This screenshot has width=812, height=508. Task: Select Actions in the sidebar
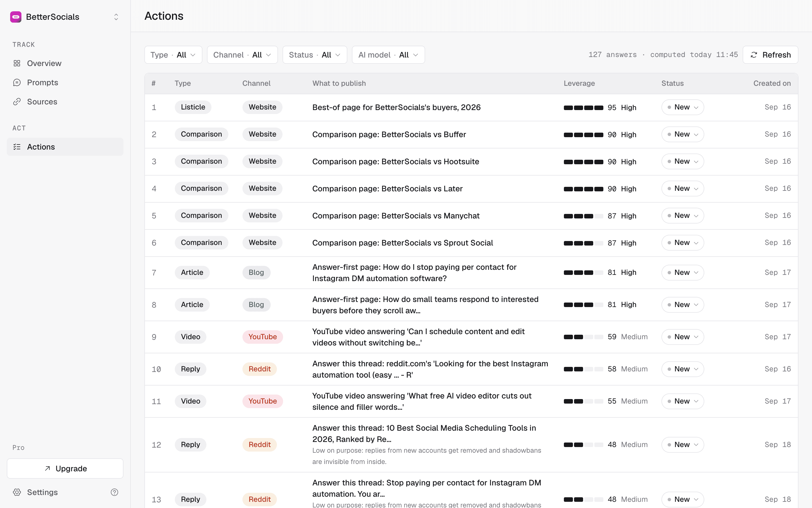(65, 147)
